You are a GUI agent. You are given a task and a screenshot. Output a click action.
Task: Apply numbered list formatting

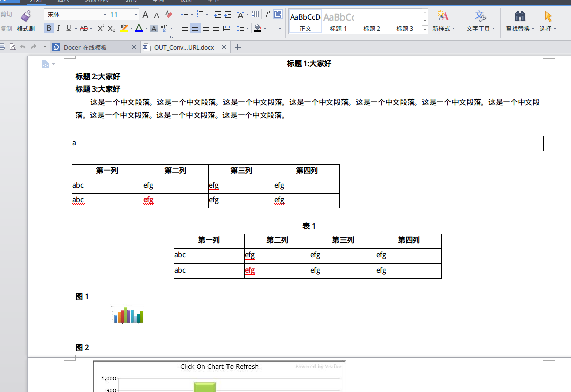pyautogui.click(x=200, y=15)
